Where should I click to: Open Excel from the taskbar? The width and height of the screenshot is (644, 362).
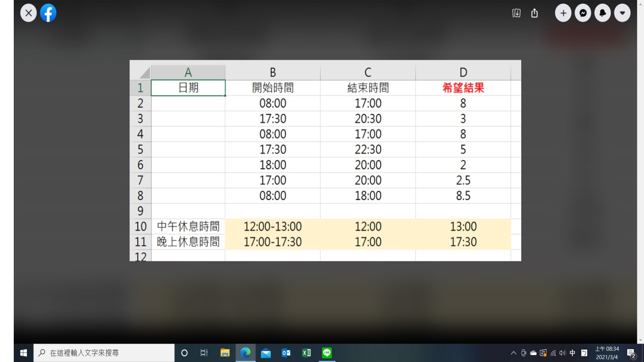(x=307, y=353)
